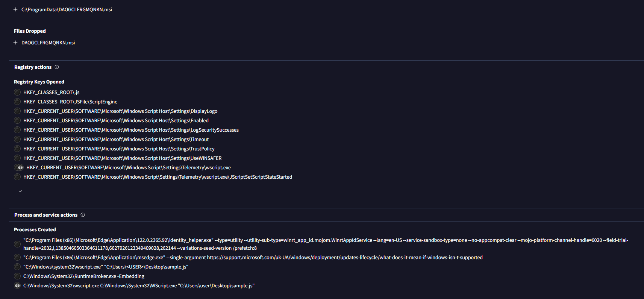
Task: Click the JScriptSetScriptStateStarted registry key
Action: click(x=158, y=177)
